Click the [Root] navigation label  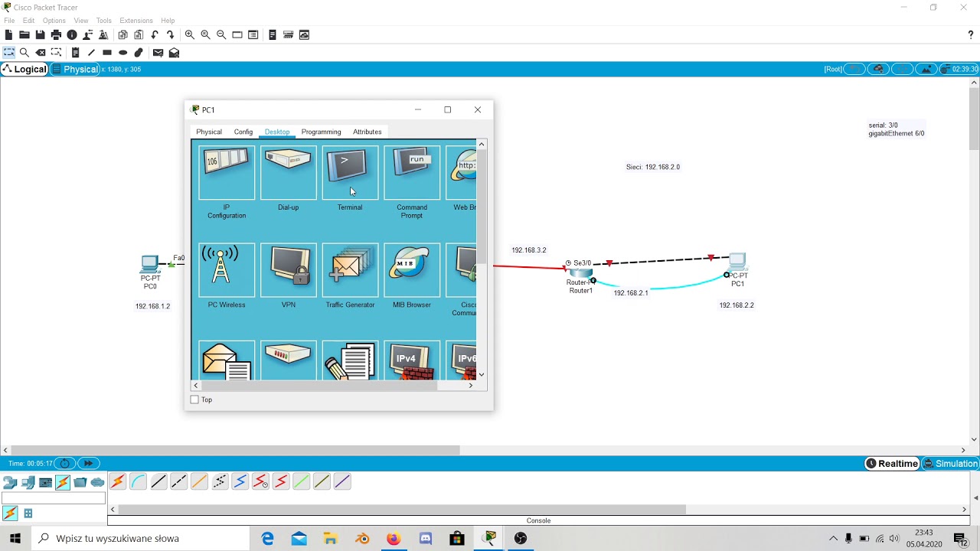833,69
